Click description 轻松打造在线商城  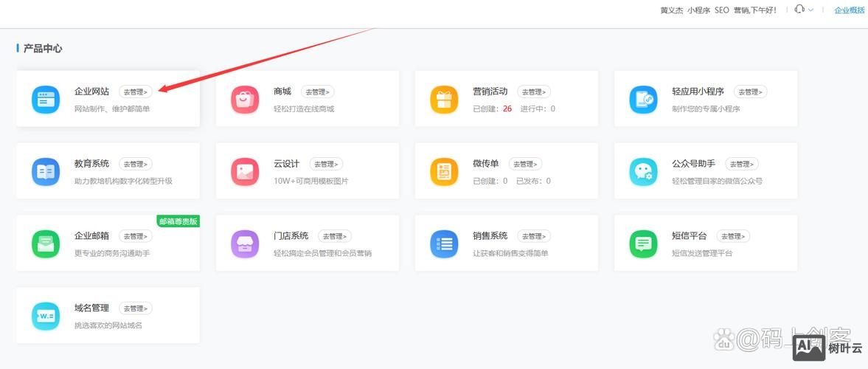pyautogui.click(x=304, y=108)
